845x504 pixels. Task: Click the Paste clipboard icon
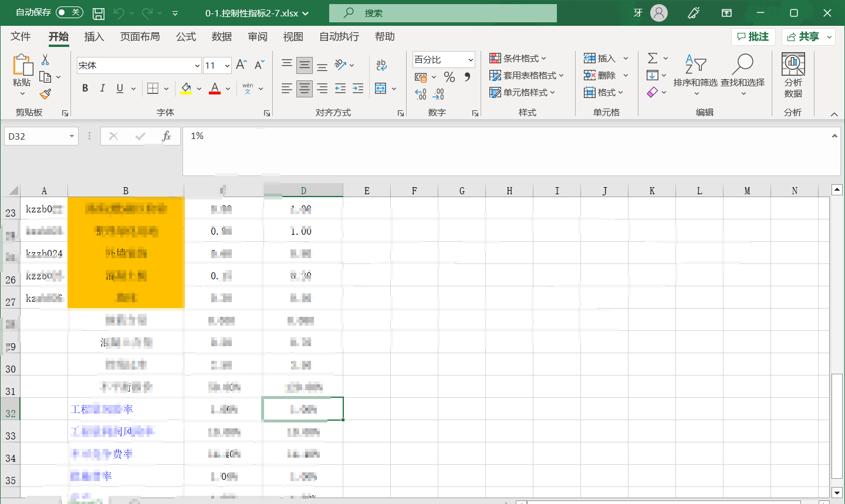coord(22,66)
